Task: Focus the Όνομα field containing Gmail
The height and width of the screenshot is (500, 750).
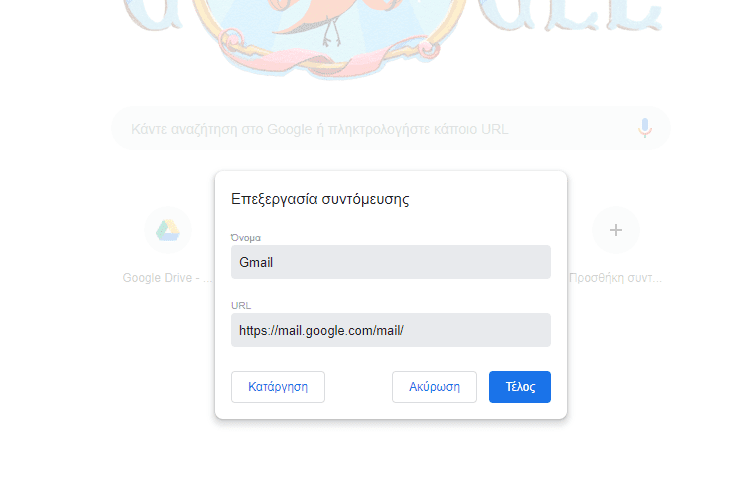Action: click(x=390, y=262)
